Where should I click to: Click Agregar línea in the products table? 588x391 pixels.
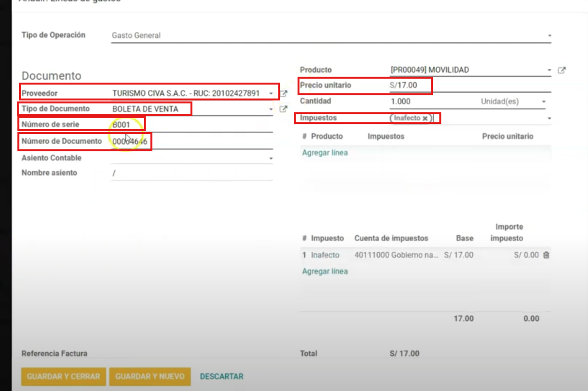tap(325, 153)
